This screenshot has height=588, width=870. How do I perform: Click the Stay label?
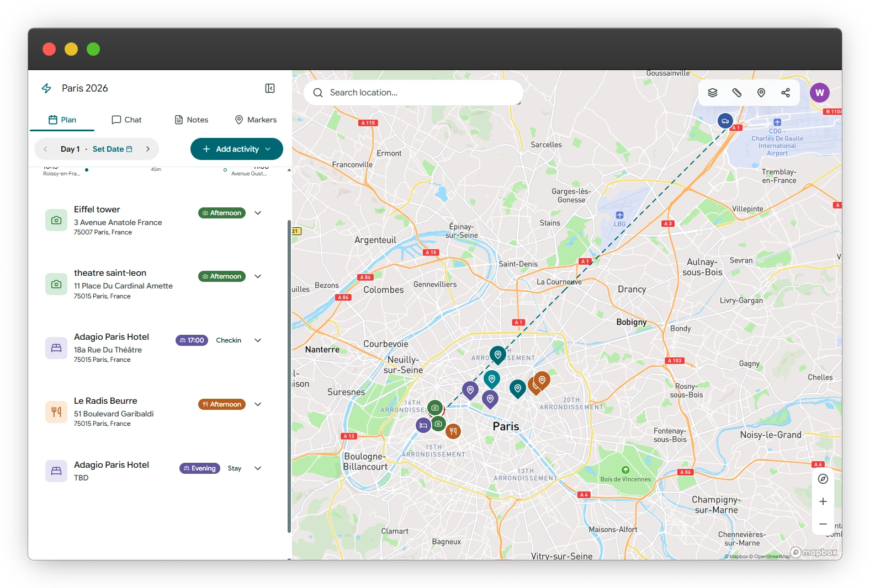pos(235,468)
